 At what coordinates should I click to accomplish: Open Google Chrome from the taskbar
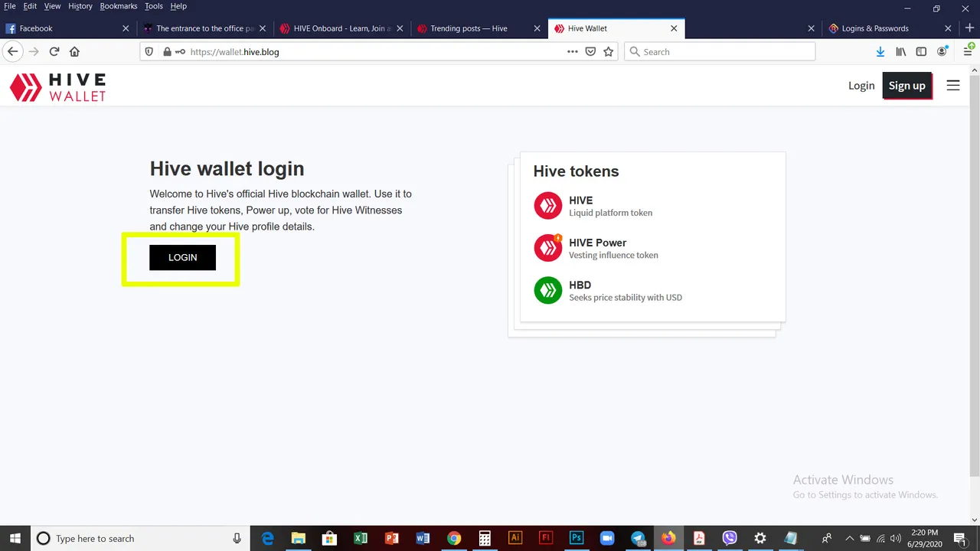click(454, 539)
